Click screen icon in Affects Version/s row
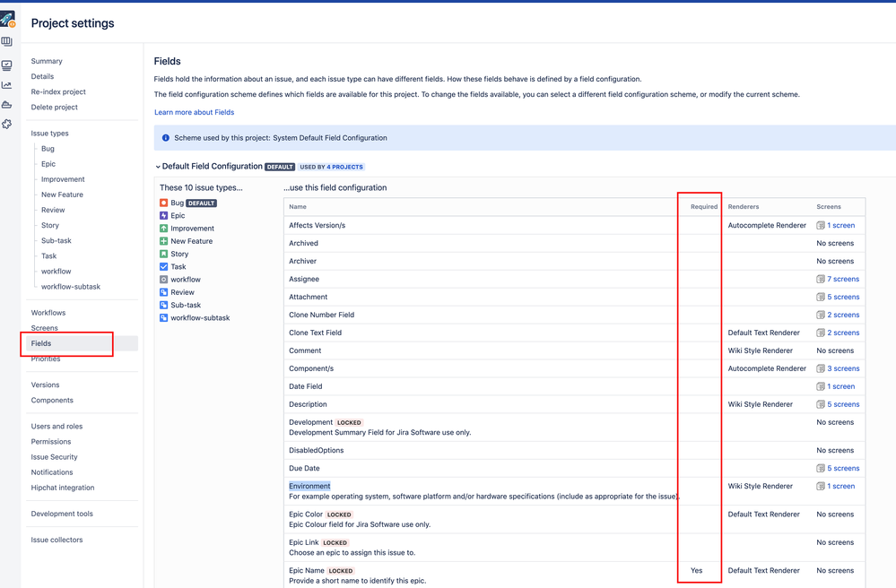This screenshot has width=896, height=588. [x=821, y=226]
